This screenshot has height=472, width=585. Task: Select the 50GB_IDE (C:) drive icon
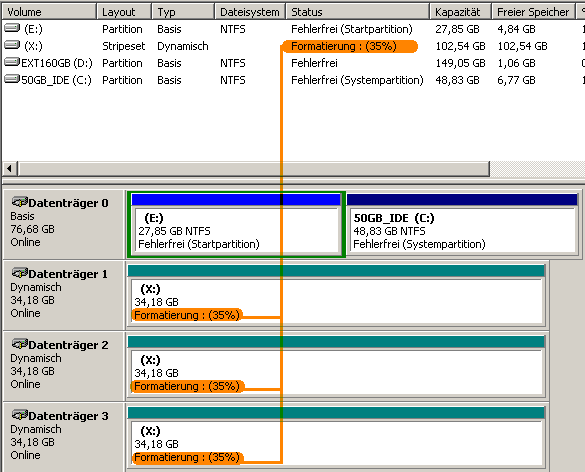click(x=12, y=79)
